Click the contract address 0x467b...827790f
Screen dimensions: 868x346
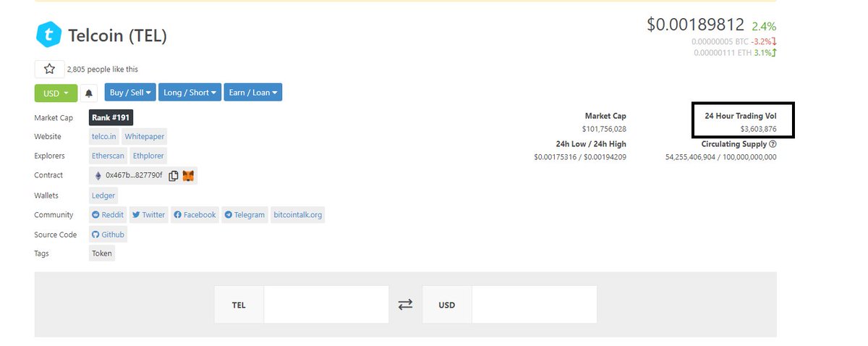coord(134,175)
